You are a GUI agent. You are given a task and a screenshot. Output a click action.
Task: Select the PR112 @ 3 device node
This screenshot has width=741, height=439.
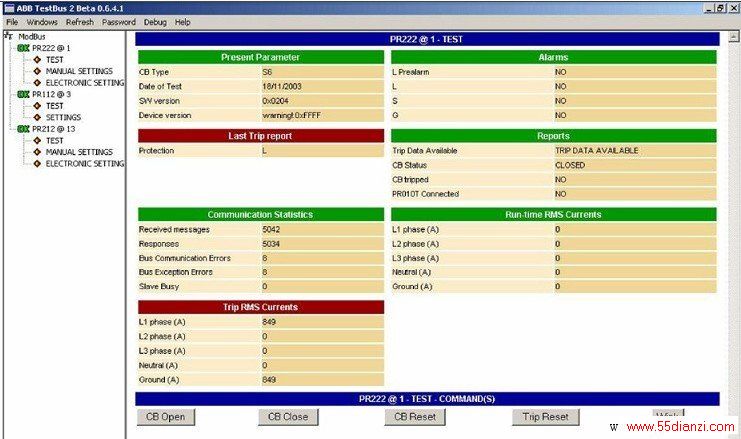pos(51,95)
